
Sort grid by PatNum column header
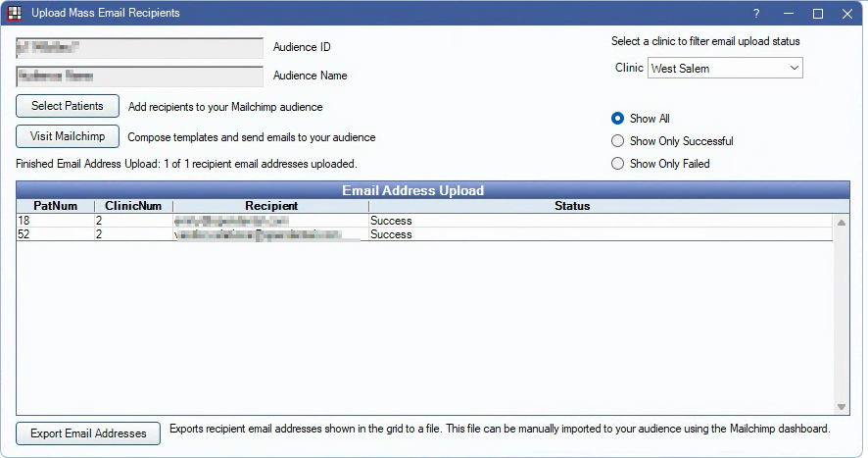55,207
